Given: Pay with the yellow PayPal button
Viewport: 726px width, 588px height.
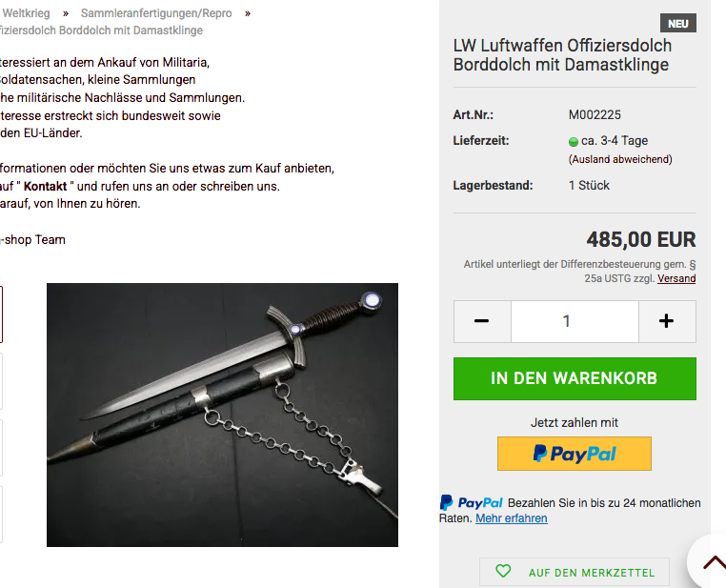Looking at the screenshot, I should 575,454.
